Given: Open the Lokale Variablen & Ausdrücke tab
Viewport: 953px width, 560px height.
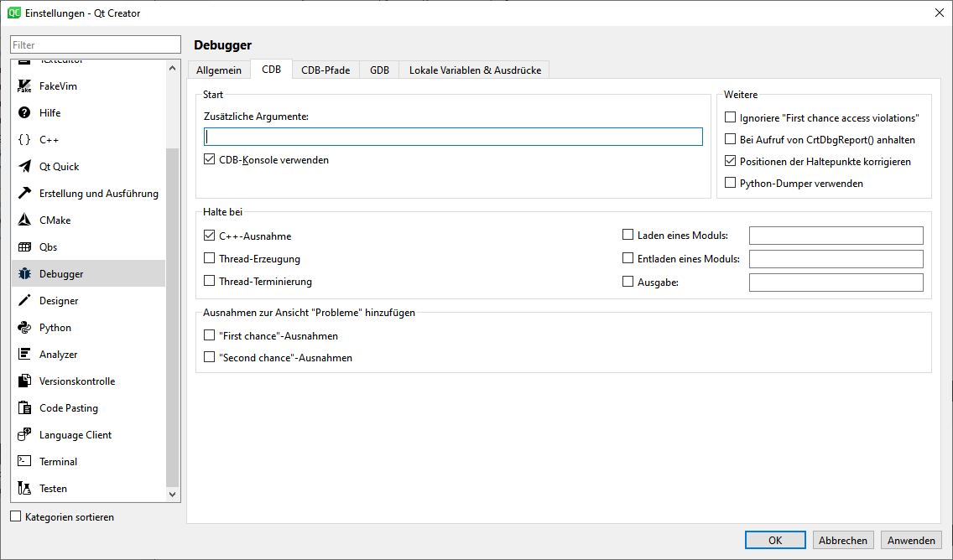Looking at the screenshot, I should click(475, 70).
